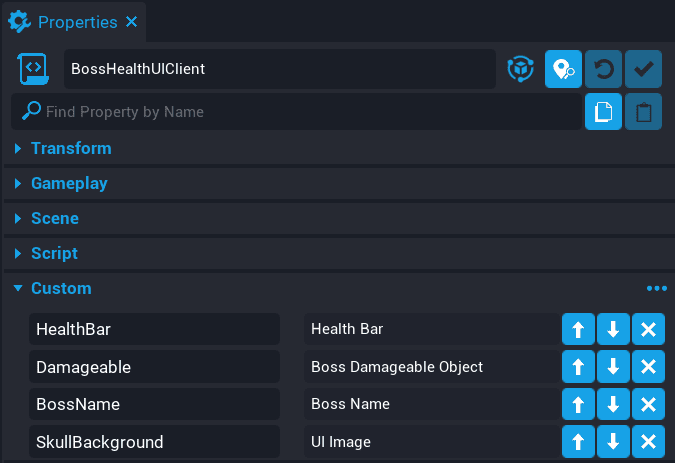
Task: Remove the SkullBackground custom property
Action: 647,442
